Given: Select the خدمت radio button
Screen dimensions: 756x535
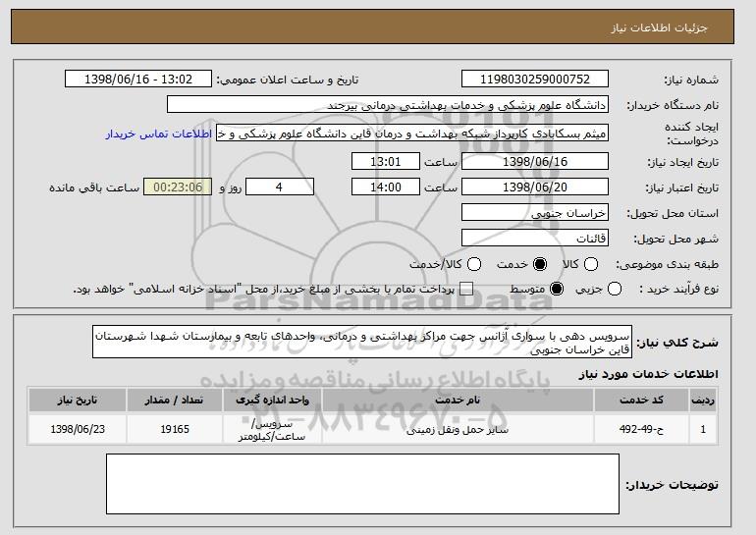Looking at the screenshot, I should (540, 264).
